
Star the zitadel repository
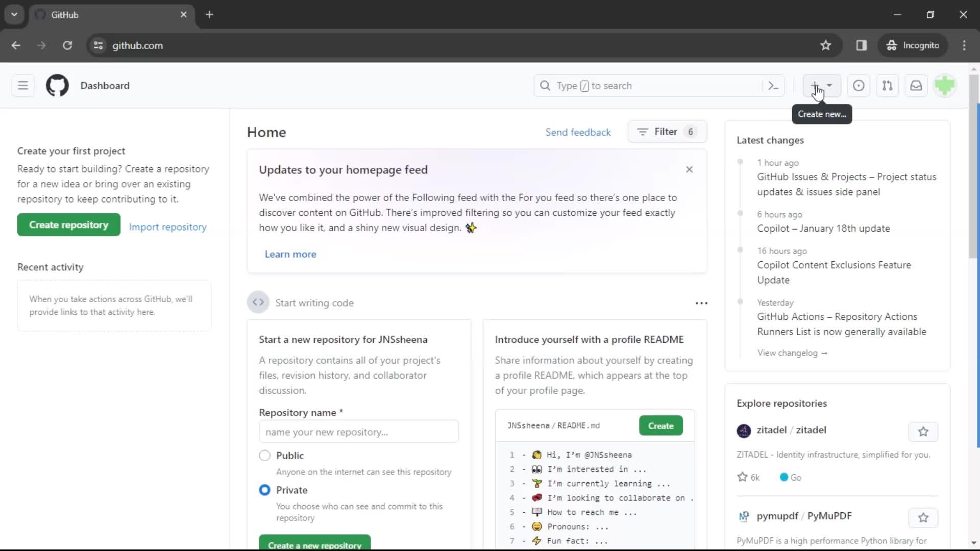[x=922, y=431]
